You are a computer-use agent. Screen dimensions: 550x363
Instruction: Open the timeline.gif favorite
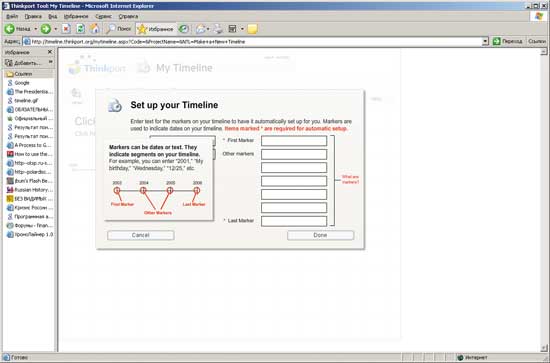pos(22,101)
